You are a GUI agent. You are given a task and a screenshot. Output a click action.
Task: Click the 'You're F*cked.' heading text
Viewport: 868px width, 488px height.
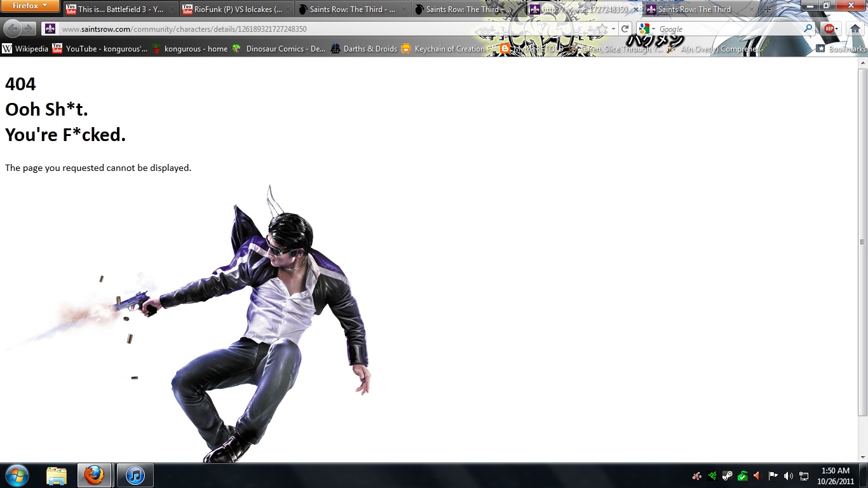65,135
